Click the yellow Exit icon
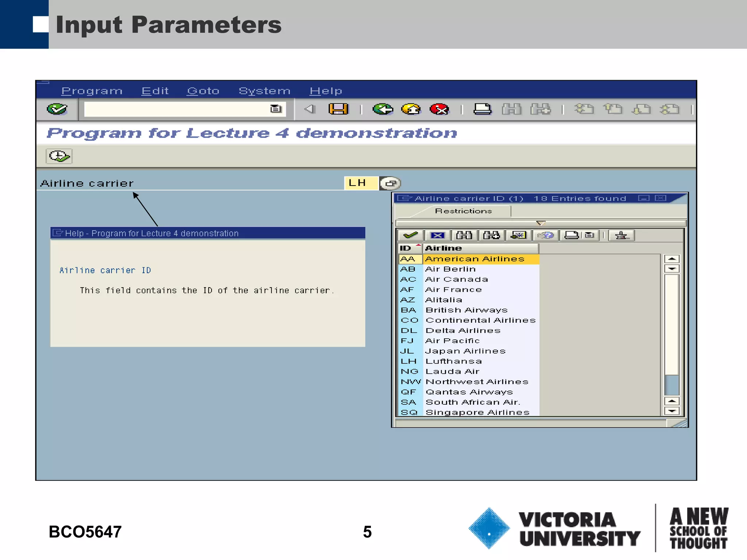This screenshot has height=560, width=747. tap(411, 109)
